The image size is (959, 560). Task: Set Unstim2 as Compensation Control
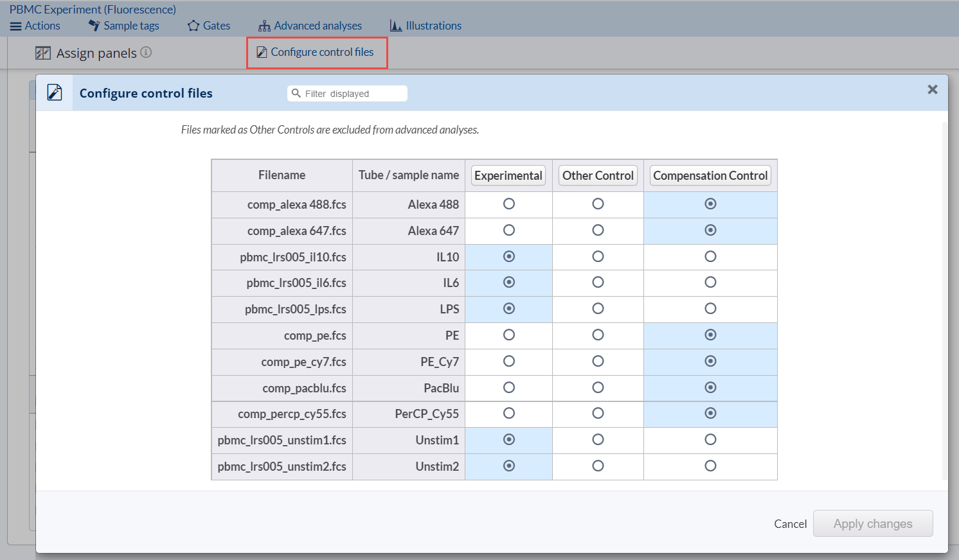(x=710, y=466)
